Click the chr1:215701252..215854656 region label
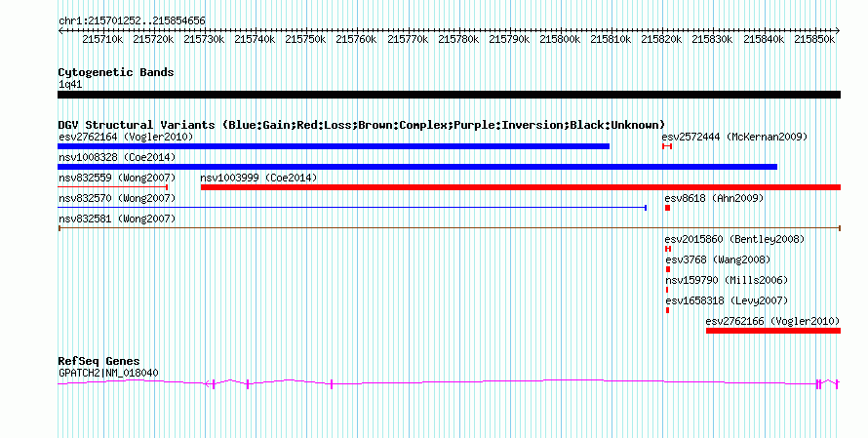The width and height of the screenshot is (868, 438). (x=132, y=21)
